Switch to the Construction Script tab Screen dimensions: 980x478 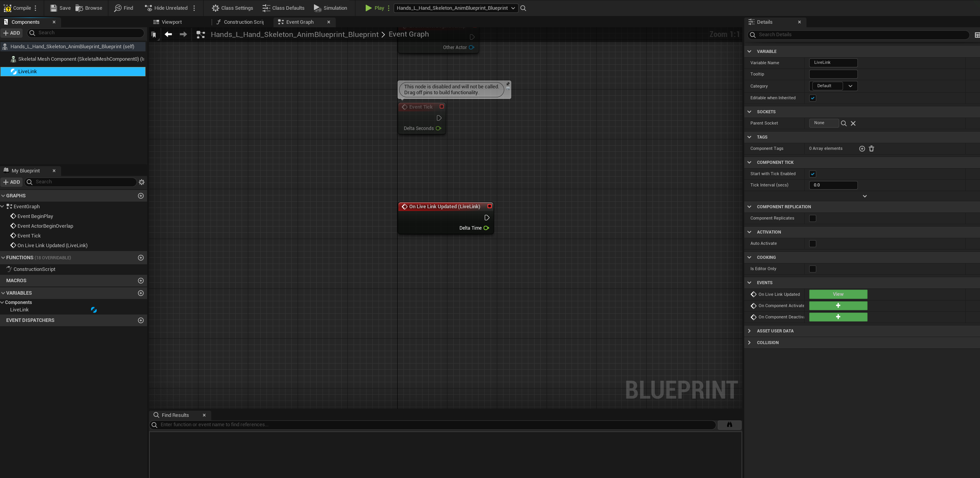[240, 22]
